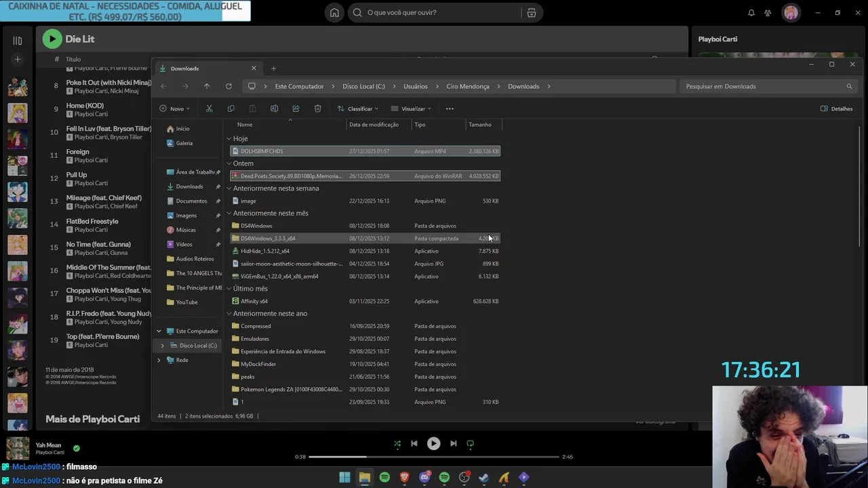Collapse the Anteriormente neste ano group

point(229,314)
